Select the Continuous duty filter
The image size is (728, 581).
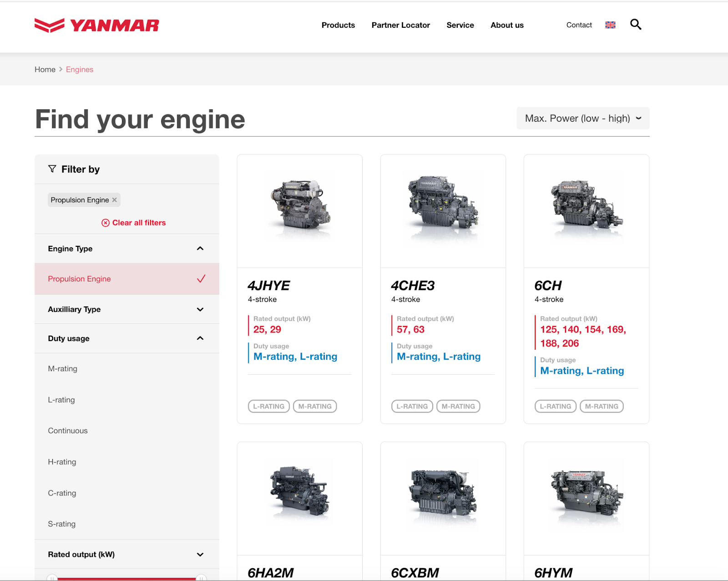tap(68, 431)
